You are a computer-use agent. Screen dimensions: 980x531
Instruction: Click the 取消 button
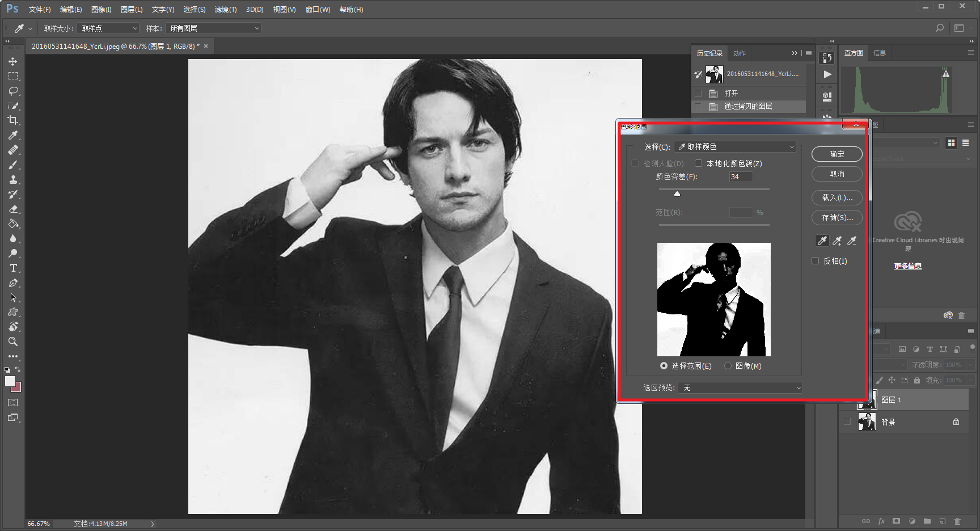(x=837, y=174)
